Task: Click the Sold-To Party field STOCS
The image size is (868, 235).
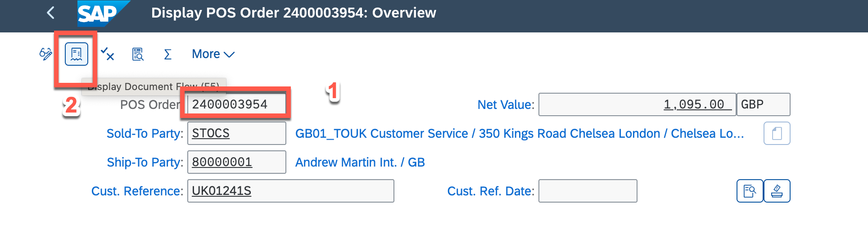Action: (x=236, y=133)
